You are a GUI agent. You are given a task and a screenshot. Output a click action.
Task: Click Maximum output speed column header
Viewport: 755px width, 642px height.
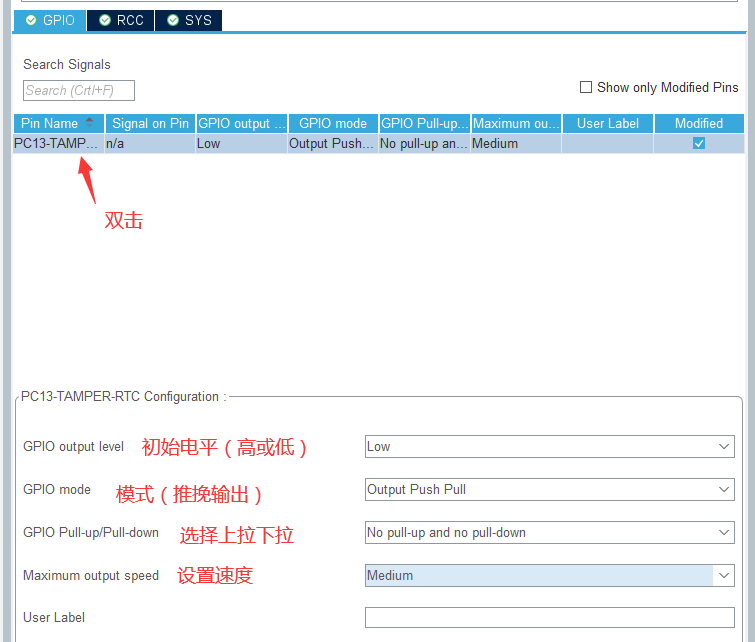click(516, 123)
